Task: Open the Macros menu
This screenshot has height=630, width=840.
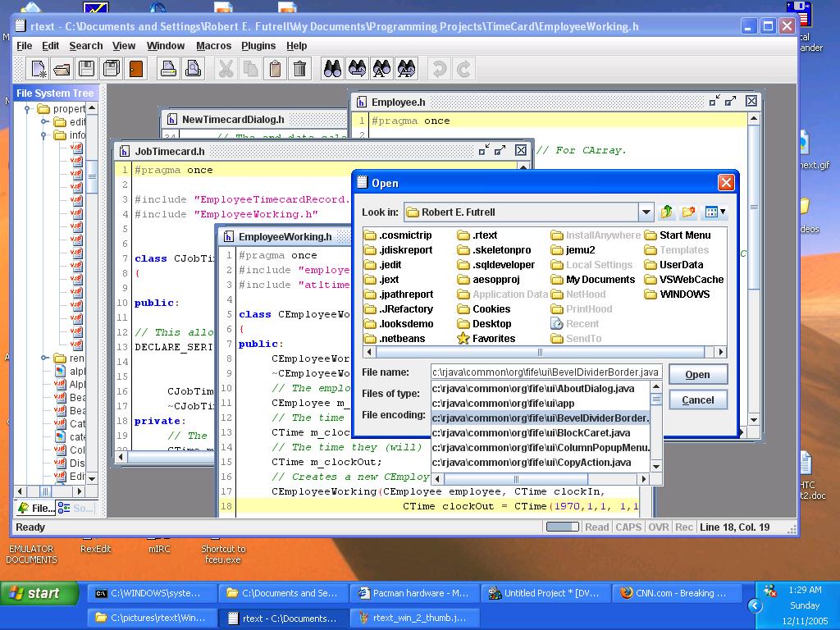Action: pyautogui.click(x=213, y=46)
